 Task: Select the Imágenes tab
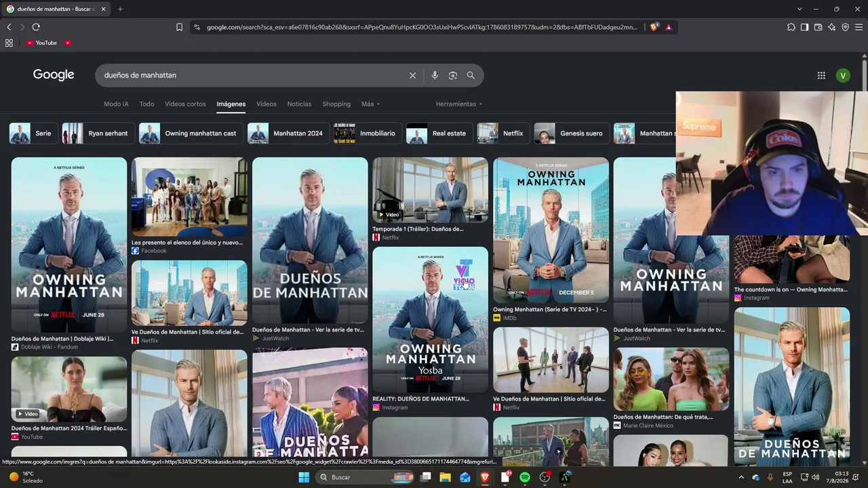pyautogui.click(x=231, y=104)
